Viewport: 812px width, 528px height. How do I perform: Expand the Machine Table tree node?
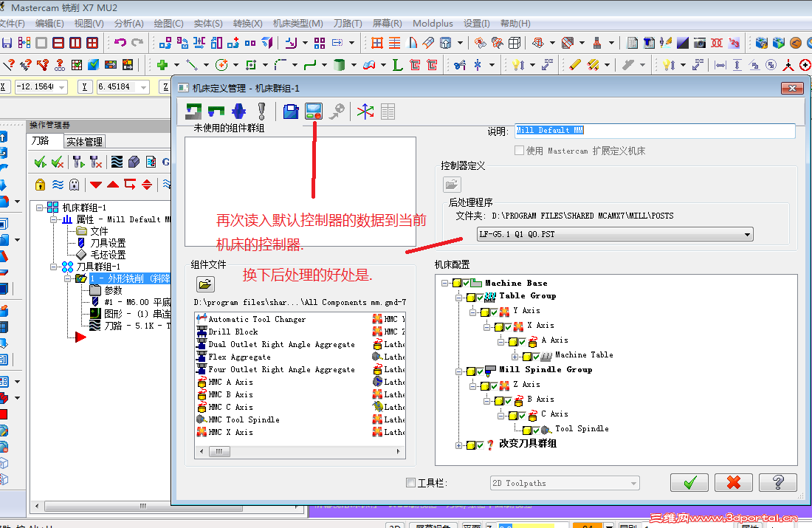[515, 357]
